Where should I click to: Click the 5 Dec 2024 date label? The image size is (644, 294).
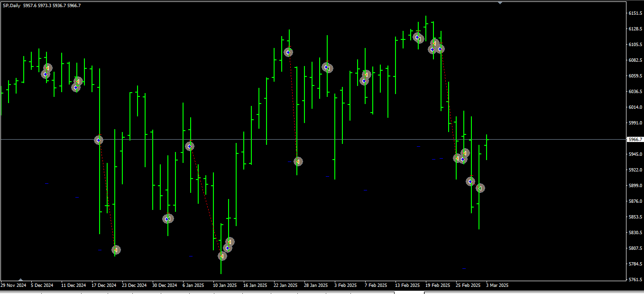point(42,285)
